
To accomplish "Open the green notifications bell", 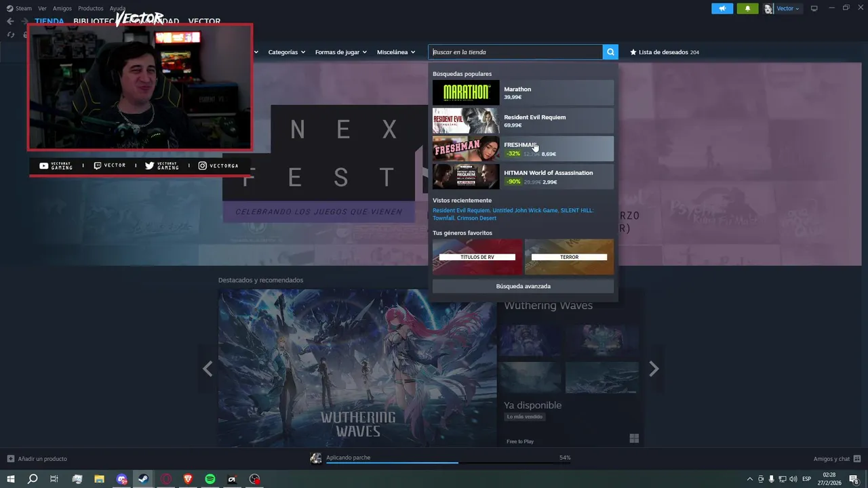I will coord(747,8).
